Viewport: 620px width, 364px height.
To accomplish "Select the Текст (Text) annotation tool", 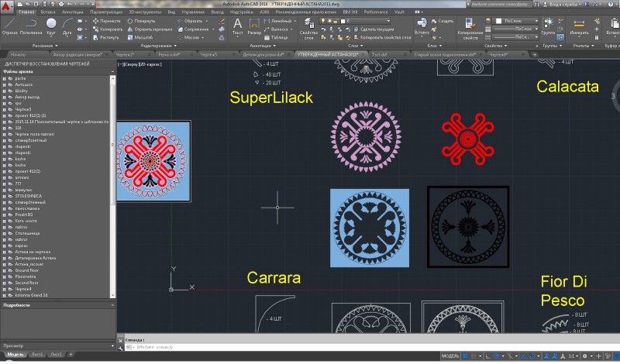I will pyautogui.click(x=238, y=27).
